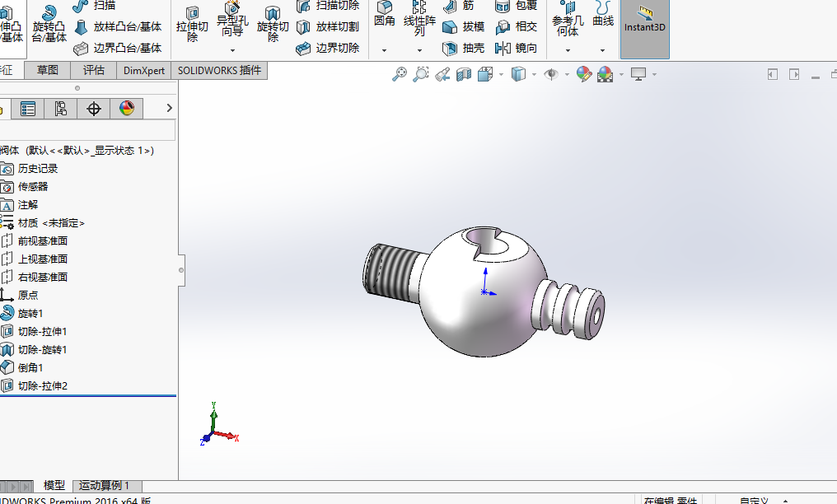The image size is (837, 504).
Task: Click the Edit Appearance color ball icon
Action: click(x=583, y=74)
